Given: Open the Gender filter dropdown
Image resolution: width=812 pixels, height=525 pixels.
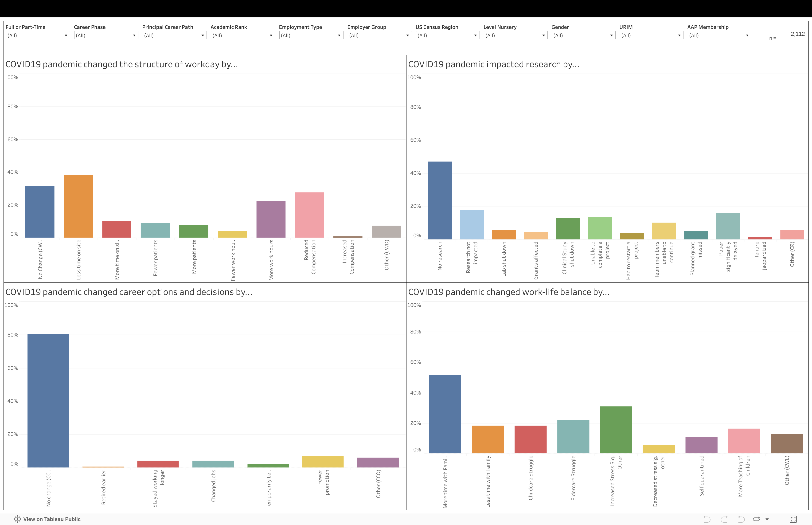Looking at the screenshot, I should coord(583,35).
